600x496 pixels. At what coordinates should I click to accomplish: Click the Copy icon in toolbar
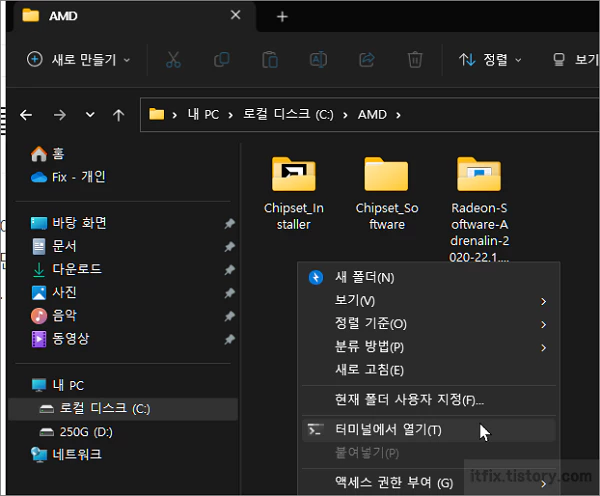click(x=222, y=60)
